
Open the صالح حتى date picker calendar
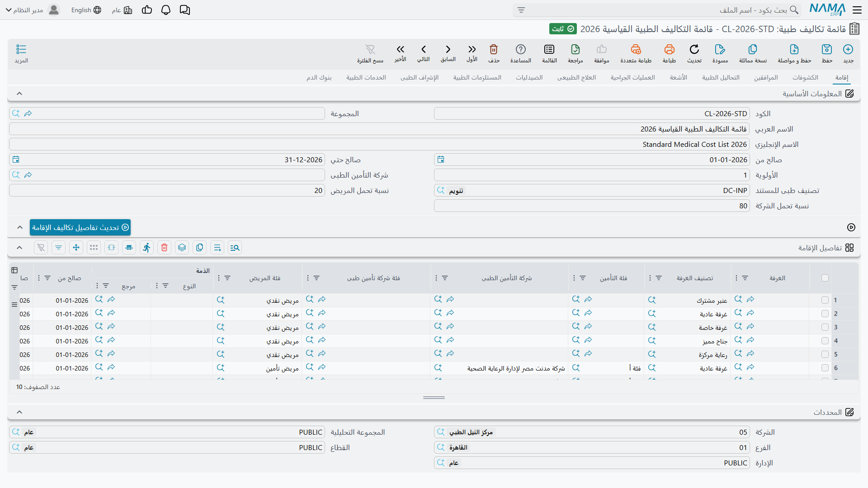click(x=16, y=160)
